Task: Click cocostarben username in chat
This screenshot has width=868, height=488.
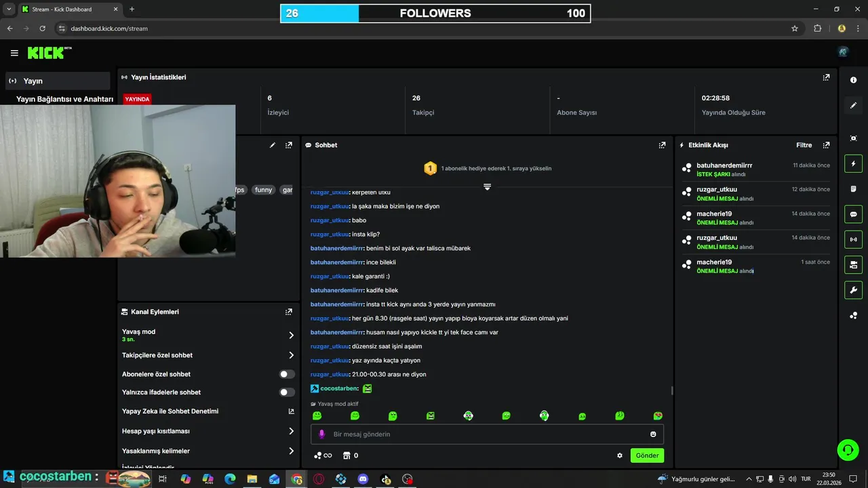Action: point(338,388)
